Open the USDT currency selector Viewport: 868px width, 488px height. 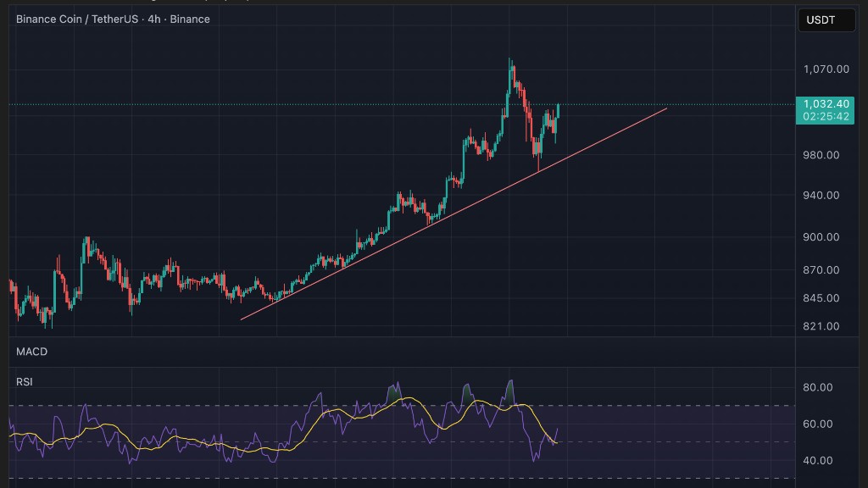click(826, 19)
